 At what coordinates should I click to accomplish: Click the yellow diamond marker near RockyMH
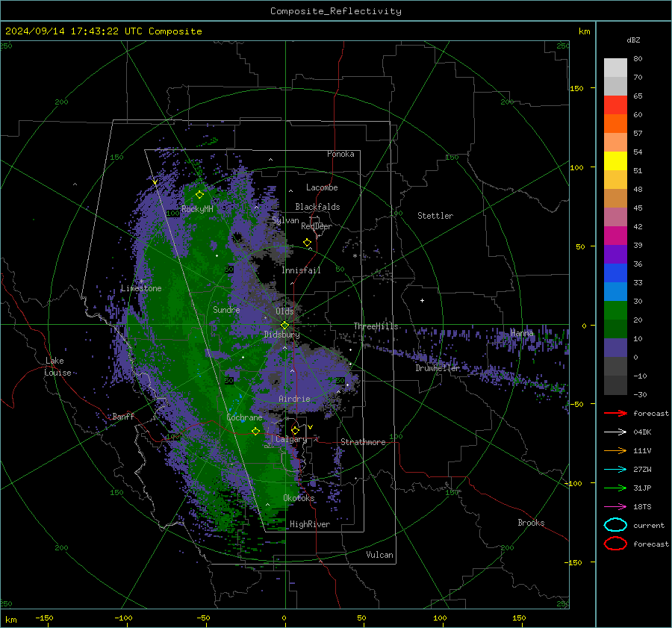coord(199,195)
